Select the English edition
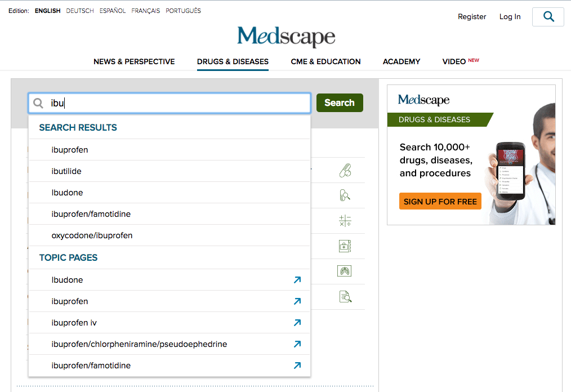Viewport: 571px width, 392px height. (48, 11)
